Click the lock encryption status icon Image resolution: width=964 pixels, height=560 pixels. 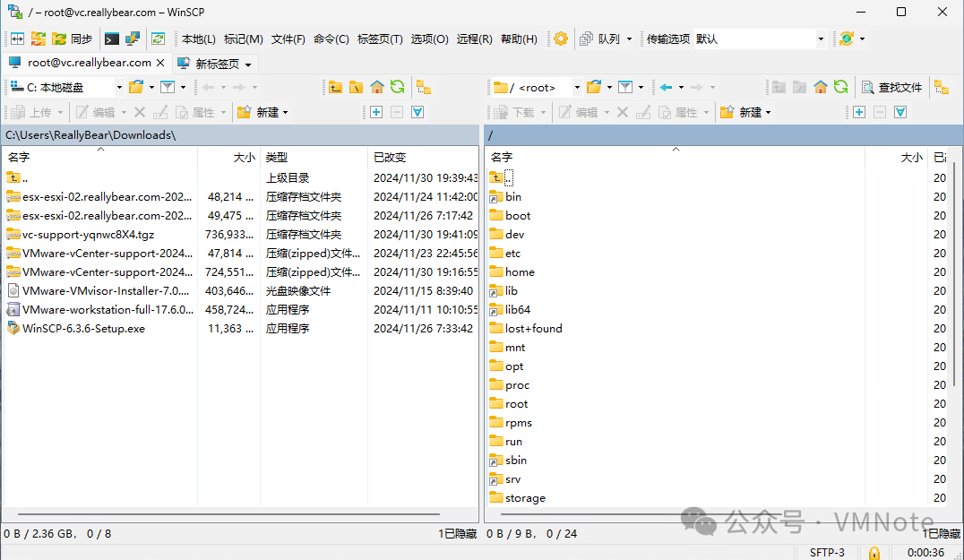(874, 553)
